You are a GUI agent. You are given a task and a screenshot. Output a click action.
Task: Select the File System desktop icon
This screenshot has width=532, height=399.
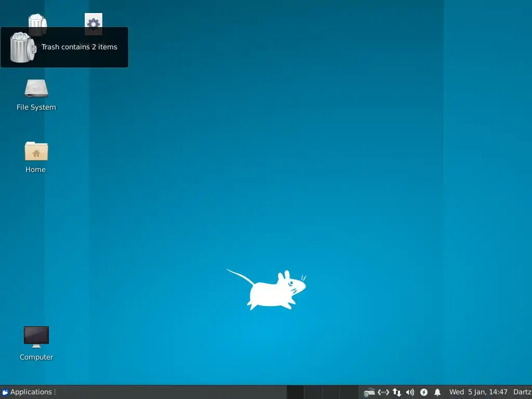(36, 88)
